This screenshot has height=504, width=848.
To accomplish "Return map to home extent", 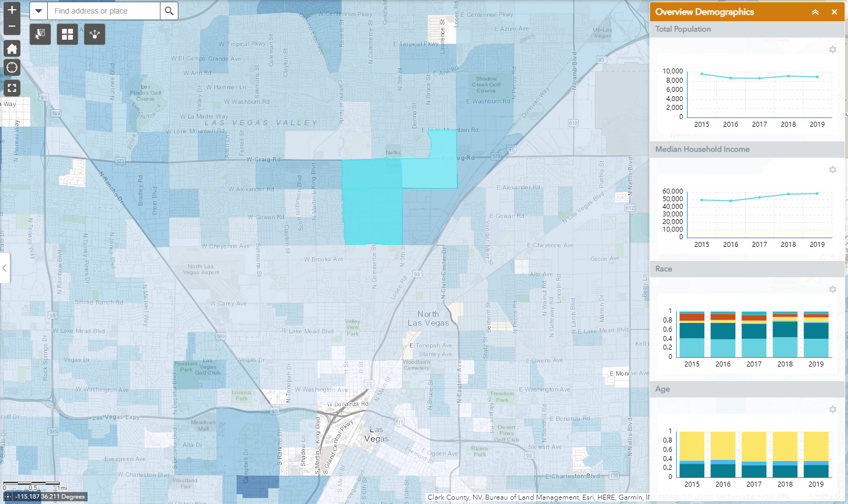I will [x=11, y=49].
